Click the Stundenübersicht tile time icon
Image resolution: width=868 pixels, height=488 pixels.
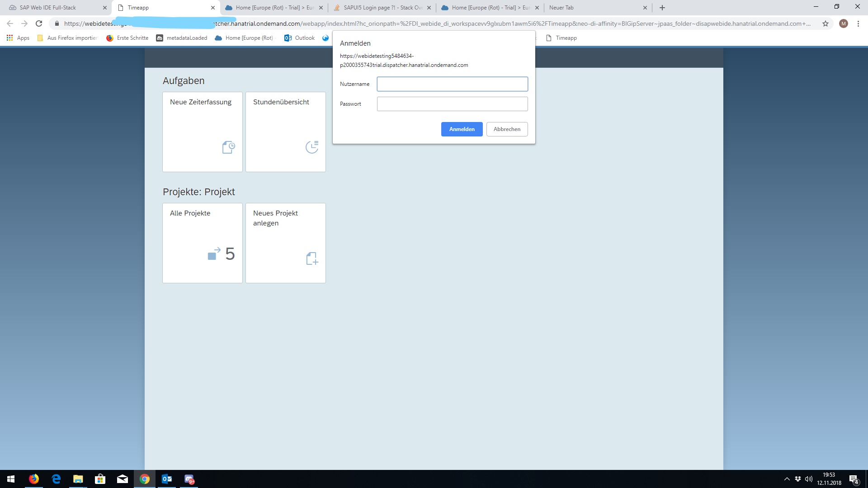tap(312, 147)
